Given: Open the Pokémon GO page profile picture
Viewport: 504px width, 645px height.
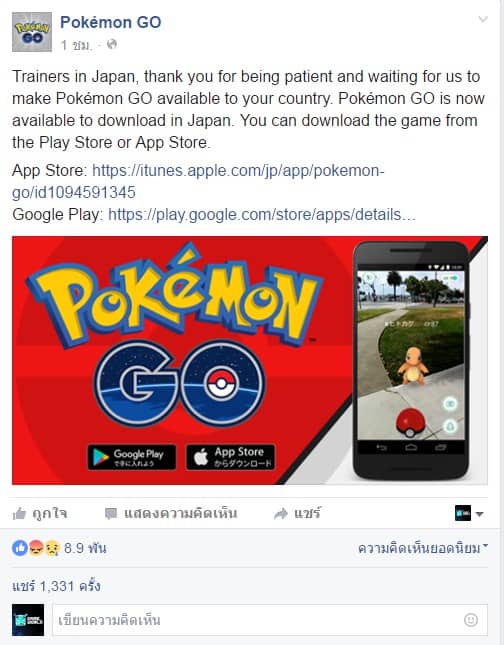Looking at the screenshot, I should tap(32, 32).
